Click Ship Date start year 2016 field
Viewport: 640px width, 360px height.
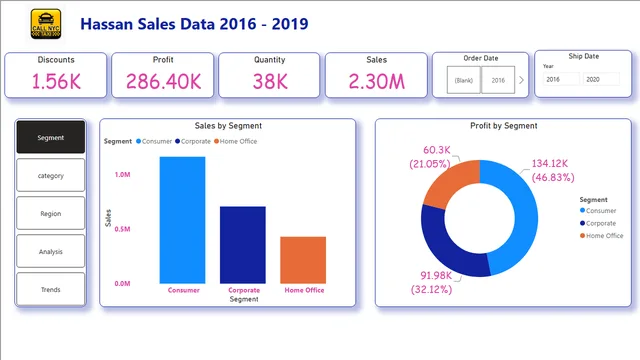point(561,79)
